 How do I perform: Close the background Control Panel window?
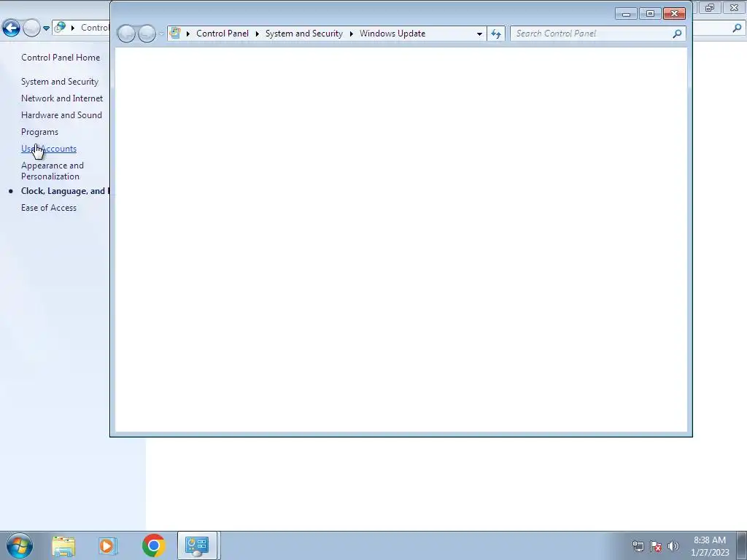click(734, 7)
